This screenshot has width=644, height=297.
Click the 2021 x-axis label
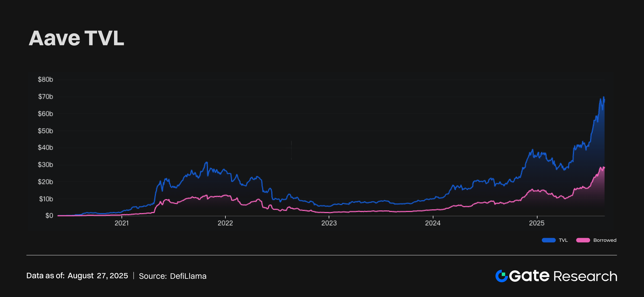(122, 223)
